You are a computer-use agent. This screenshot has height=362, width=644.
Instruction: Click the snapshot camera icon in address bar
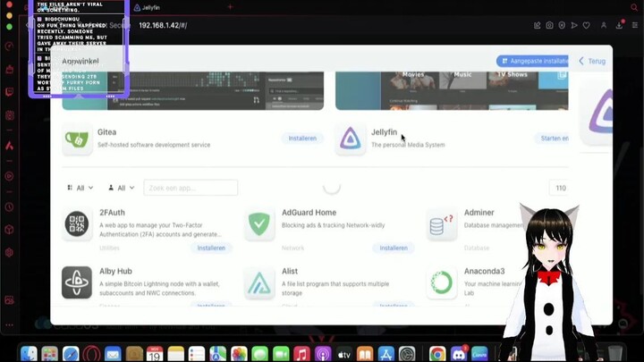(x=549, y=25)
